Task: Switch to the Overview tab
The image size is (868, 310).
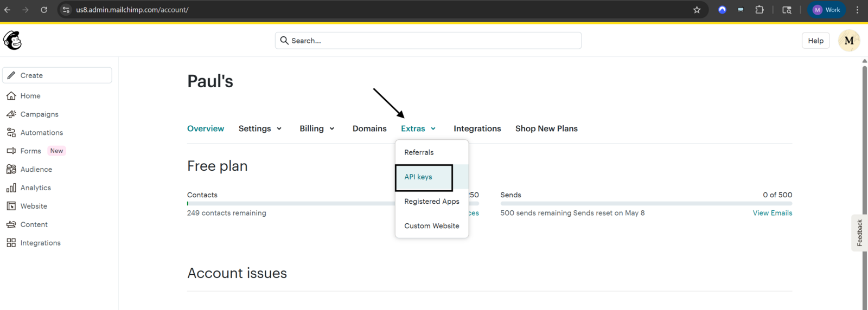Action: click(206, 128)
